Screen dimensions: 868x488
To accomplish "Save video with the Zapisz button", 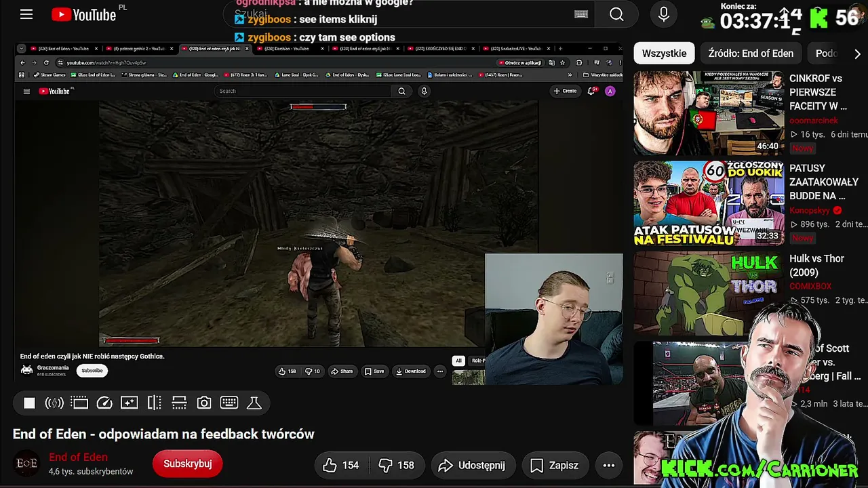I will [555, 465].
